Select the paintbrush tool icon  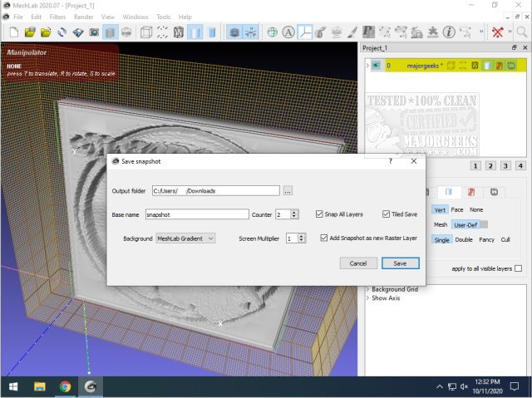click(x=351, y=32)
